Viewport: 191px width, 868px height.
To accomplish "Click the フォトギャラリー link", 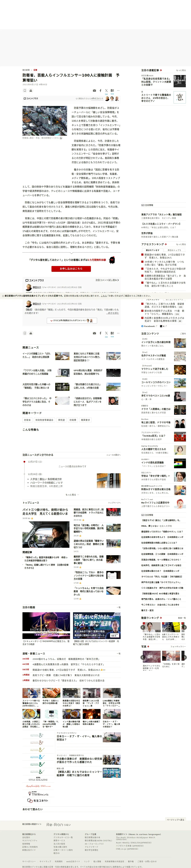I will point(178,647).
